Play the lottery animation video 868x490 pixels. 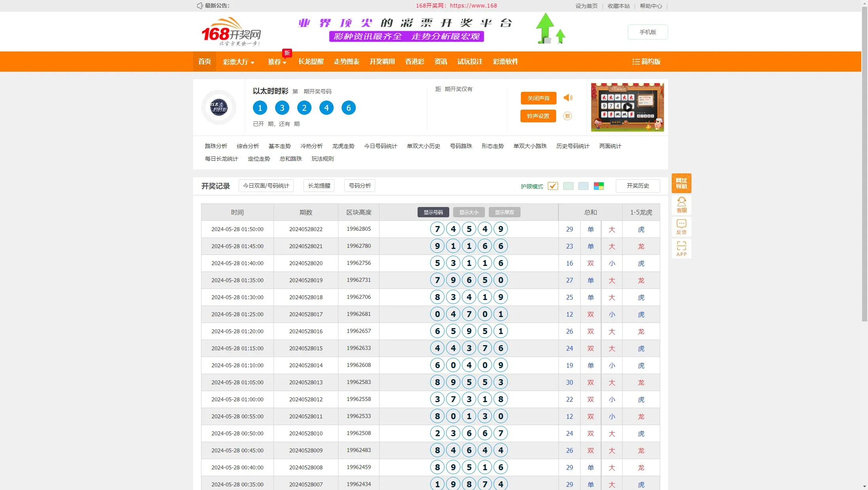click(627, 107)
